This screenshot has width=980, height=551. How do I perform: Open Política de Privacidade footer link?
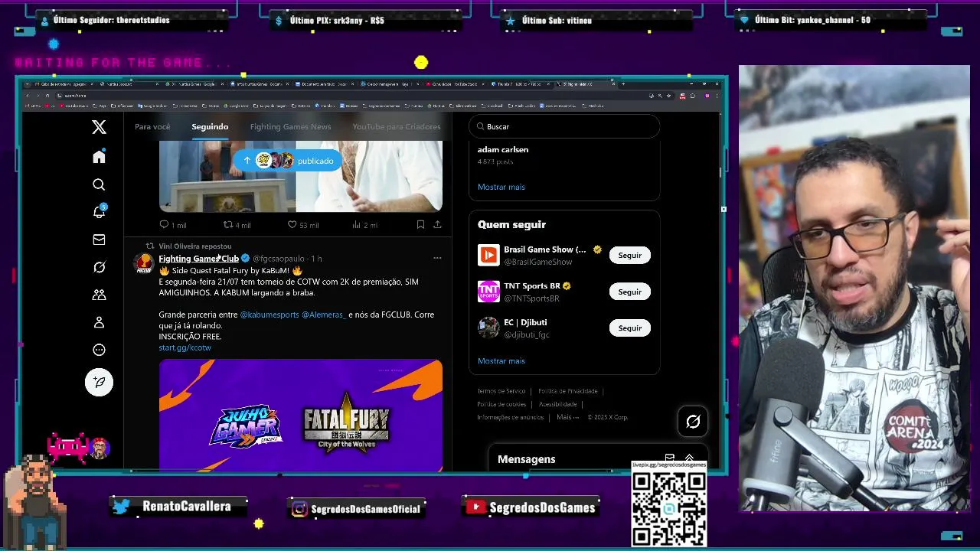pos(567,391)
